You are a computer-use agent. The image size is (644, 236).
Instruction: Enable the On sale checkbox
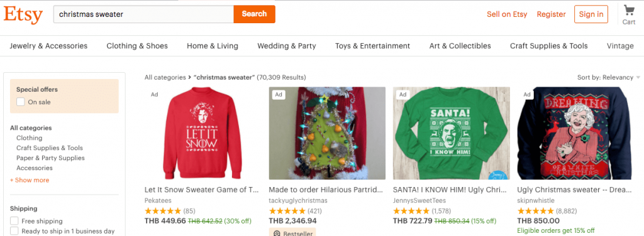point(21,102)
